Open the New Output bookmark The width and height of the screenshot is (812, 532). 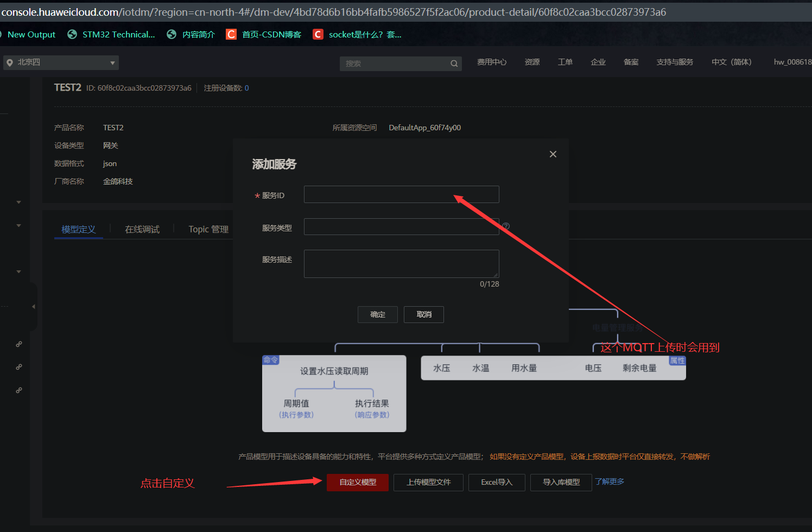coord(31,34)
